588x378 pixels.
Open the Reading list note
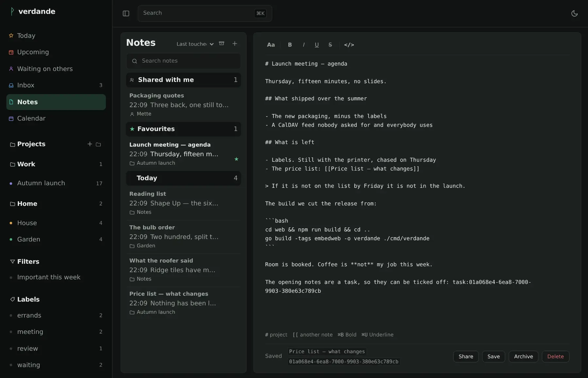tap(184, 203)
